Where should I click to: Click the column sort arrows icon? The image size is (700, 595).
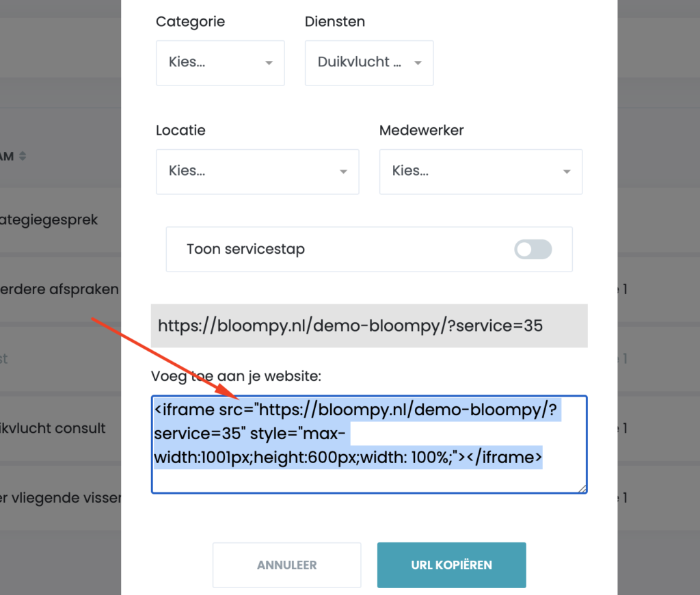23,157
